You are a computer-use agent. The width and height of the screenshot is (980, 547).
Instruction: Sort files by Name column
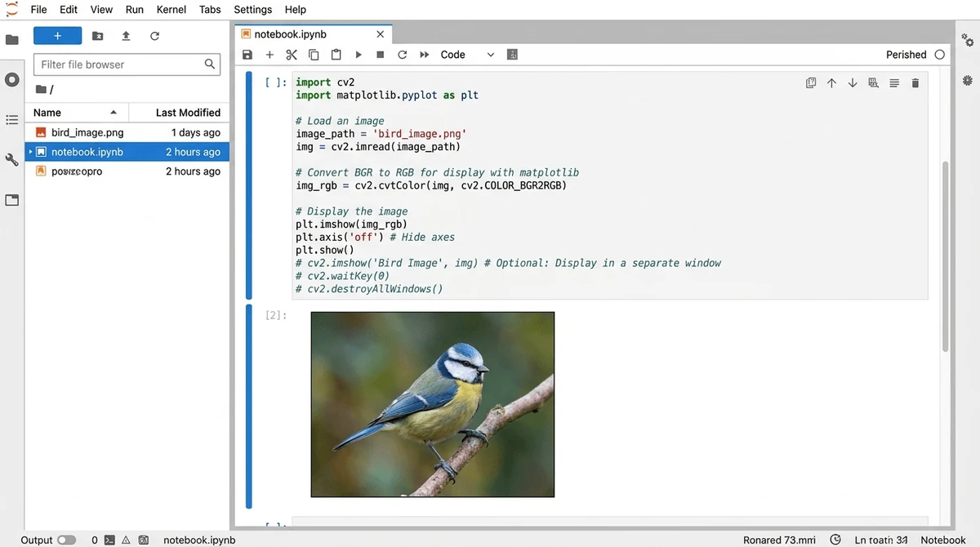[74, 113]
